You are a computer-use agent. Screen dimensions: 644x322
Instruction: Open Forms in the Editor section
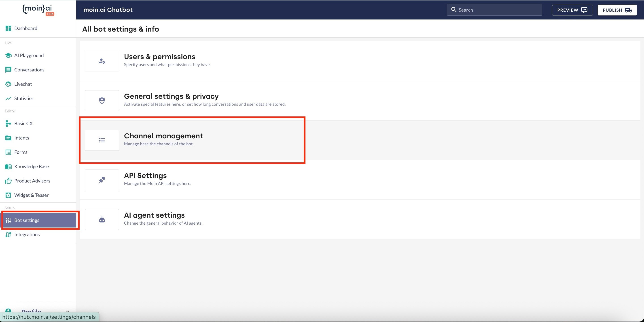coord(38,152)
